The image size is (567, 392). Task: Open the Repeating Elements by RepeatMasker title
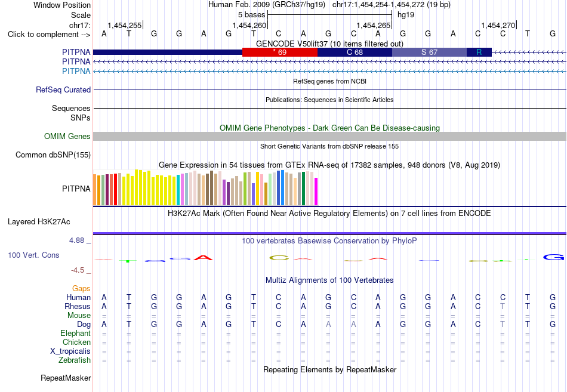pos(329,369)
